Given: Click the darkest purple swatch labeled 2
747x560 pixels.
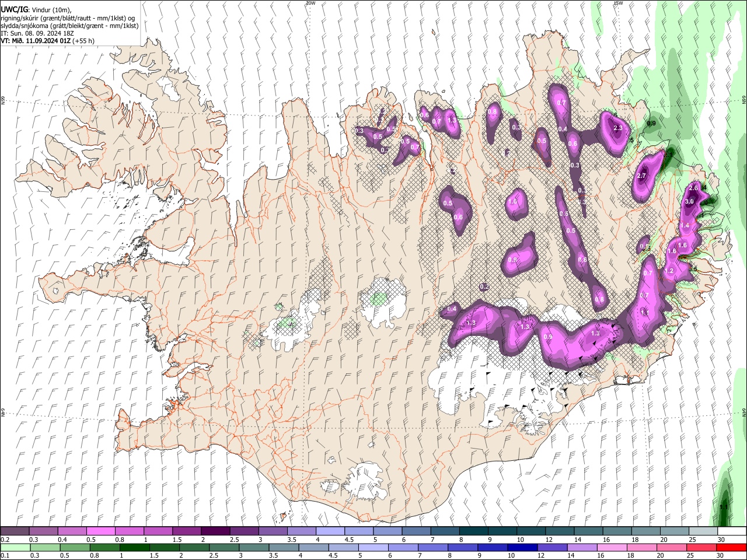Looking at the screenshot, I should pyautogui.click(x=215, y=531).
